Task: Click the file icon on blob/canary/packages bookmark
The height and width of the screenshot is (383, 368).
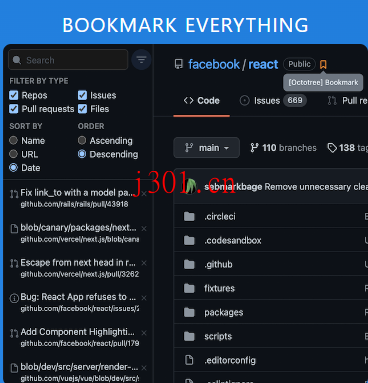Action: pyautogui.click(x=14, y=229)
